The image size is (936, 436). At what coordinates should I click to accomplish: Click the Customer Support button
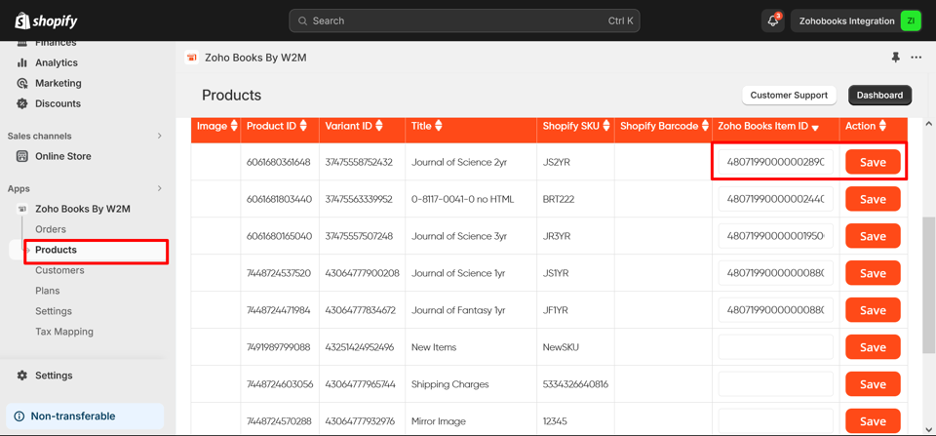point(789,95)
